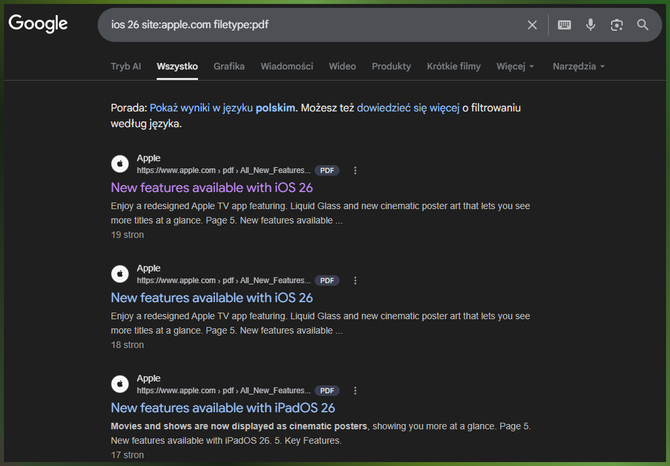Click the Apple favicon of the iPadOS result
The image size is (670, 466).
120,384
